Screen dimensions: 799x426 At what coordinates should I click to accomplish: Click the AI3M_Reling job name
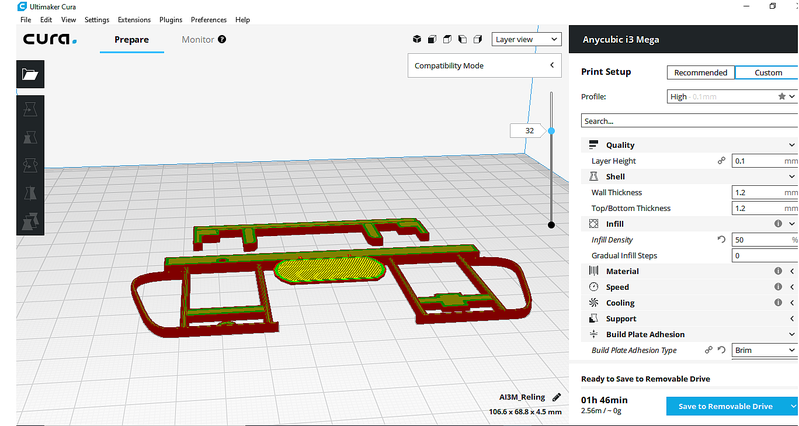pos(522,397)
